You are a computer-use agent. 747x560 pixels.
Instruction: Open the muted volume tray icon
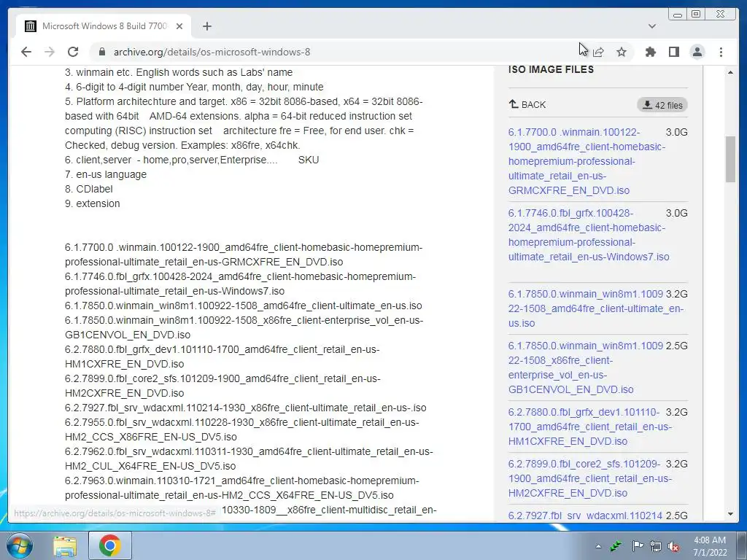coord(673,547)
